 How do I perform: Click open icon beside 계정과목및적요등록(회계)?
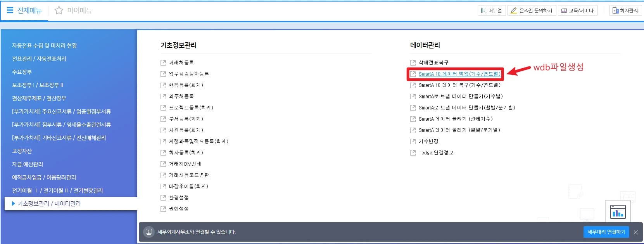(163, 141)
